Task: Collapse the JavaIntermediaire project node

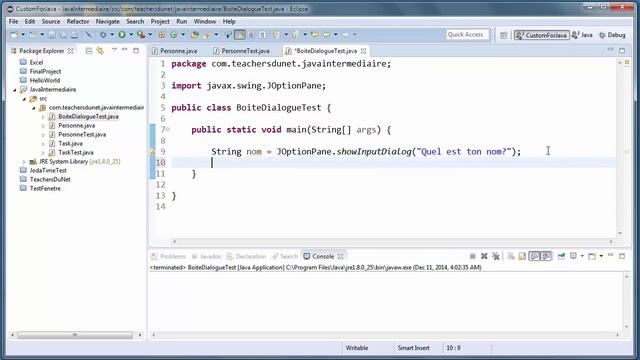Action: coord(15,90)
